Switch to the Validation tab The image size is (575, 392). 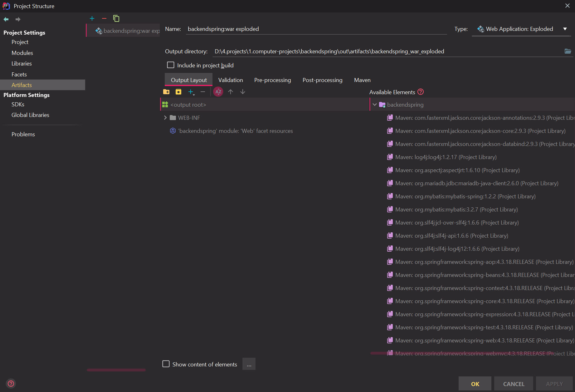tap(231, 80)
